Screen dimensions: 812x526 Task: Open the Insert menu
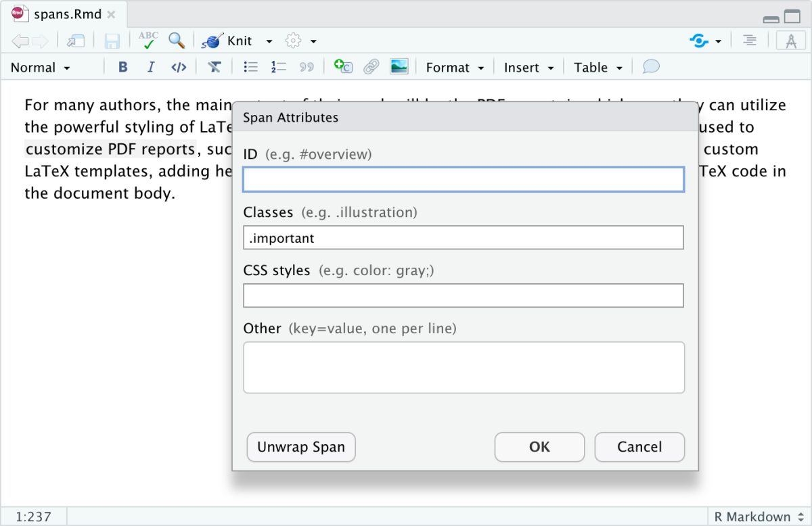528,68
